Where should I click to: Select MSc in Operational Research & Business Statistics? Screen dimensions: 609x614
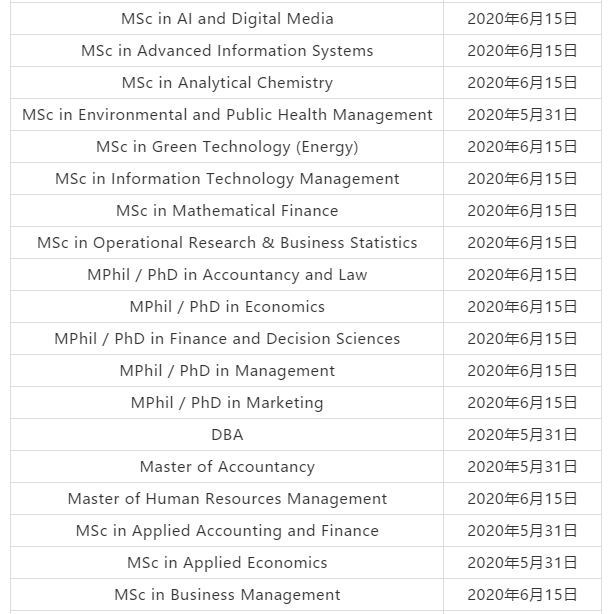[x=227, y=243]
